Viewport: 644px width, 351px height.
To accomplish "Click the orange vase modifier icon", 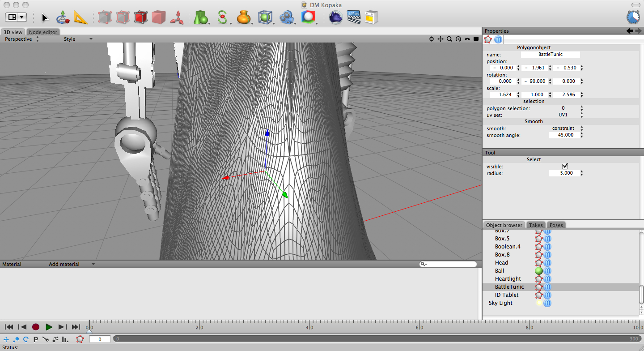I will (x=244, y=17).
